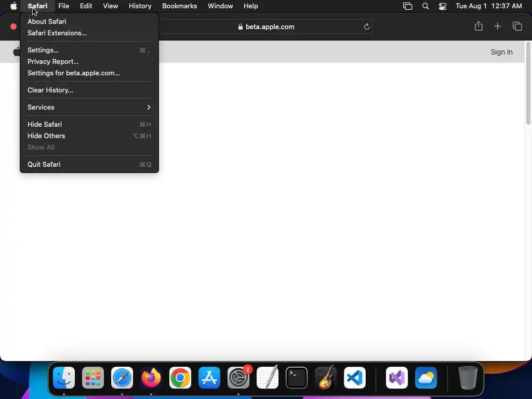Open the History menu
The height and width of the screenshot is (399, 532).
(140, 6)
